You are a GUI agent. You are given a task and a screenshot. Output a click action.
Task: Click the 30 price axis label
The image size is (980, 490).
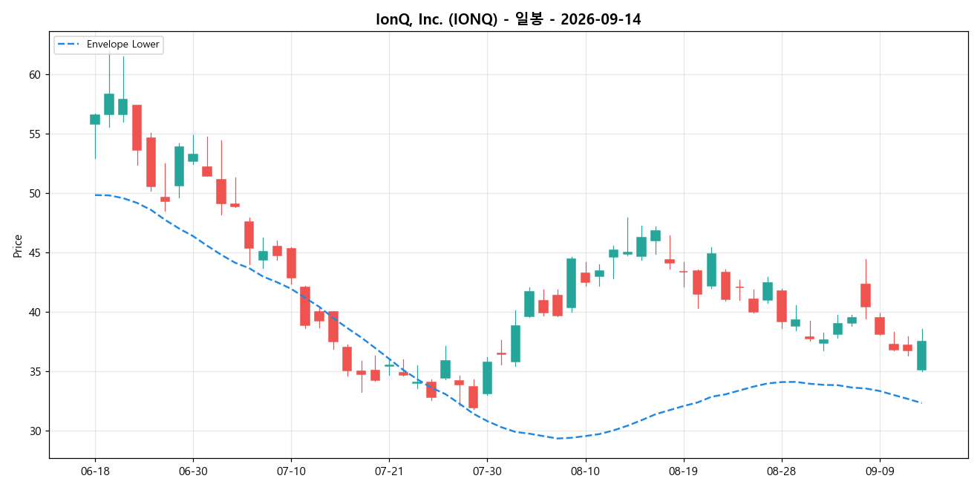pos(35,431)
